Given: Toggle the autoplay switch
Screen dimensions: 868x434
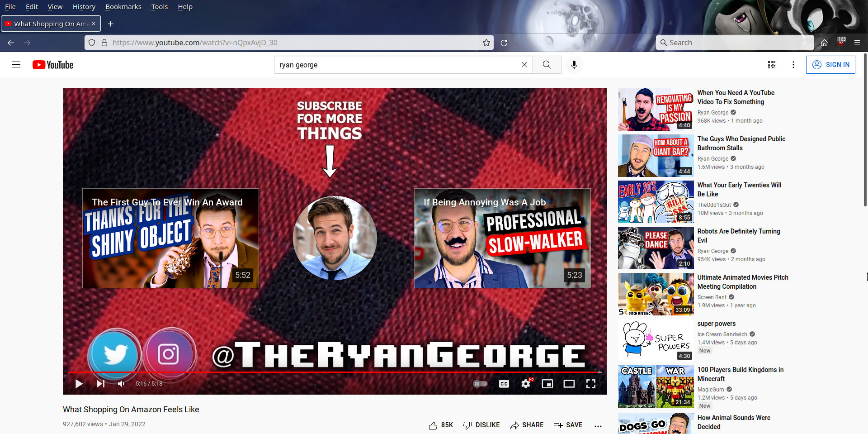Looking at the screenshot, I should (x=480, y=384).
